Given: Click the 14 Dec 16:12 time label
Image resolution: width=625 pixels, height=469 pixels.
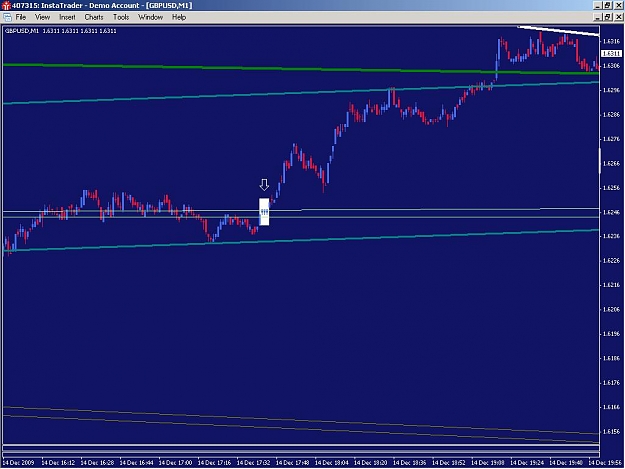Looking at the screenshot, I should (58, 463).
